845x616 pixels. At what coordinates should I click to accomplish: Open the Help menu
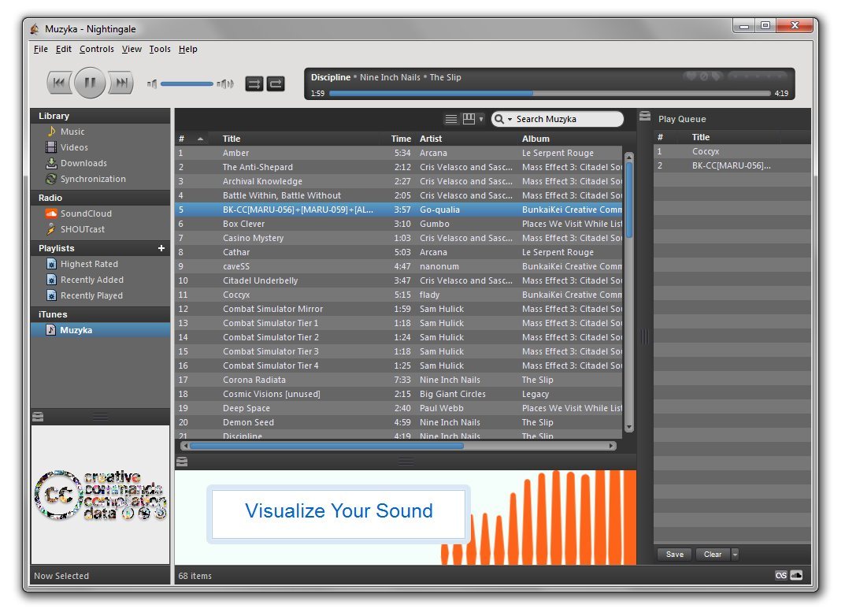188,49
